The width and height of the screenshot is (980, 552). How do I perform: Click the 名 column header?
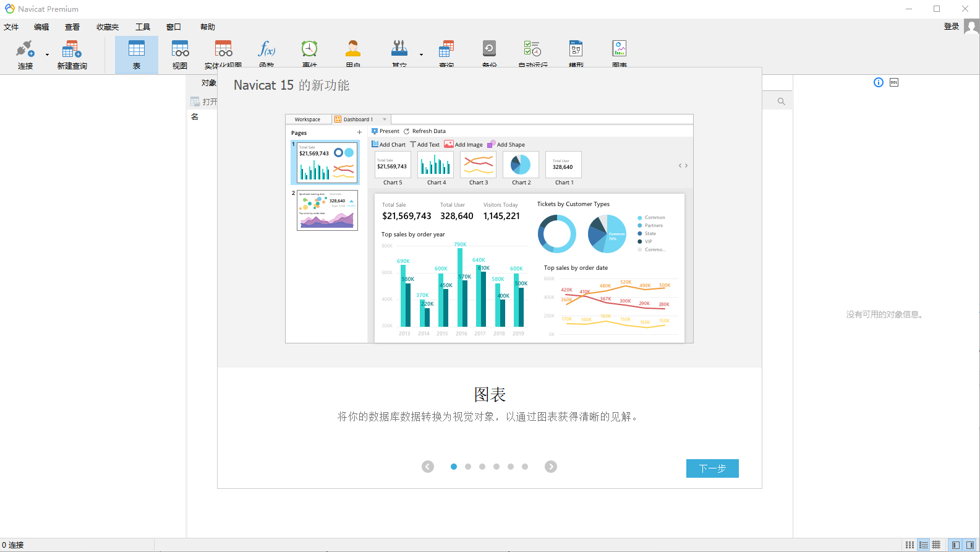point(195,117)
